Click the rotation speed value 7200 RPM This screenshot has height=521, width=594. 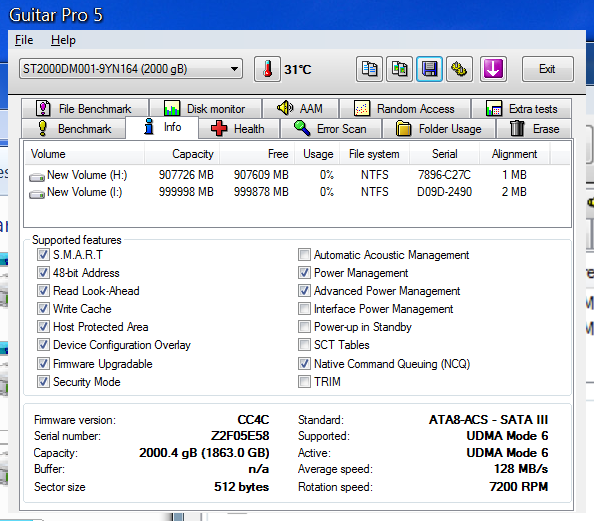pos(519,487)
